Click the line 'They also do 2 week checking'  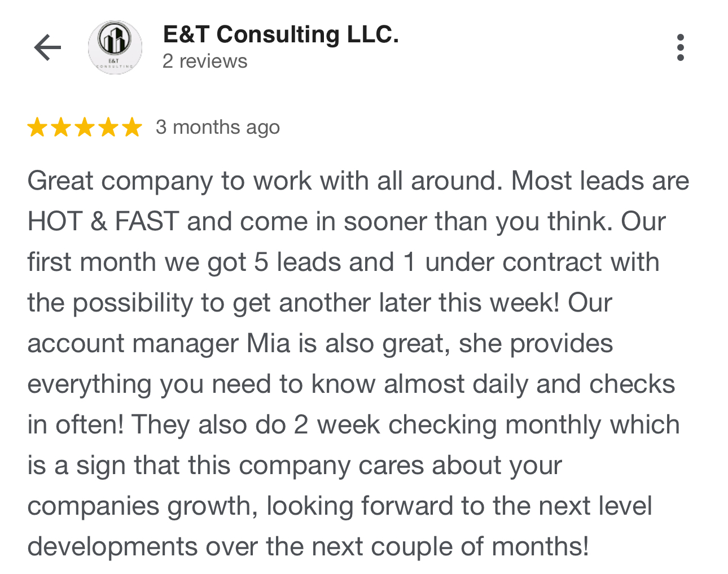point(354,425)
